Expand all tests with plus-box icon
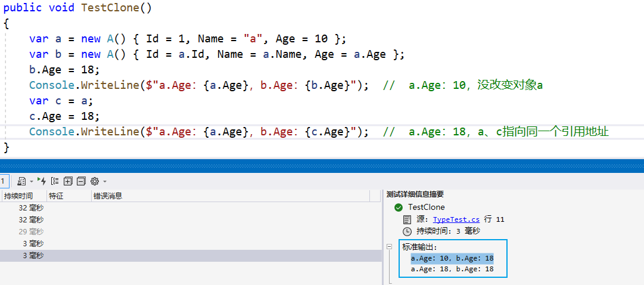644x285 pixels. pos(68,181)
